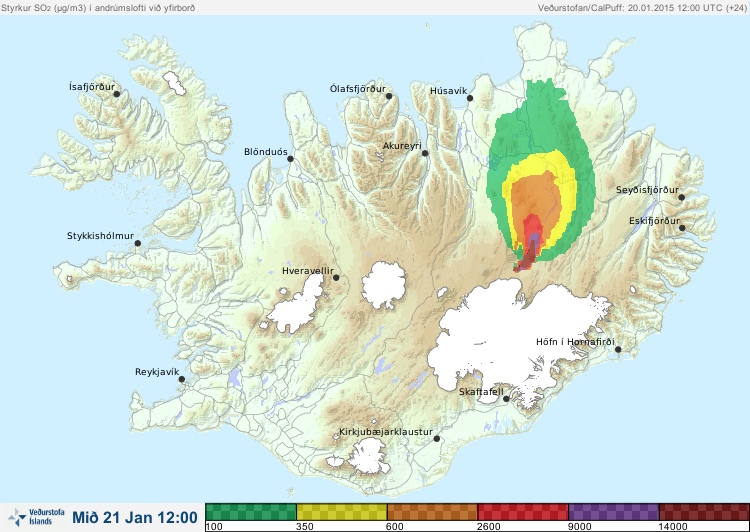Screen dimensions: 750x532
Task: Click the 'Ísafjörður' place label
Action: point(92,87)
